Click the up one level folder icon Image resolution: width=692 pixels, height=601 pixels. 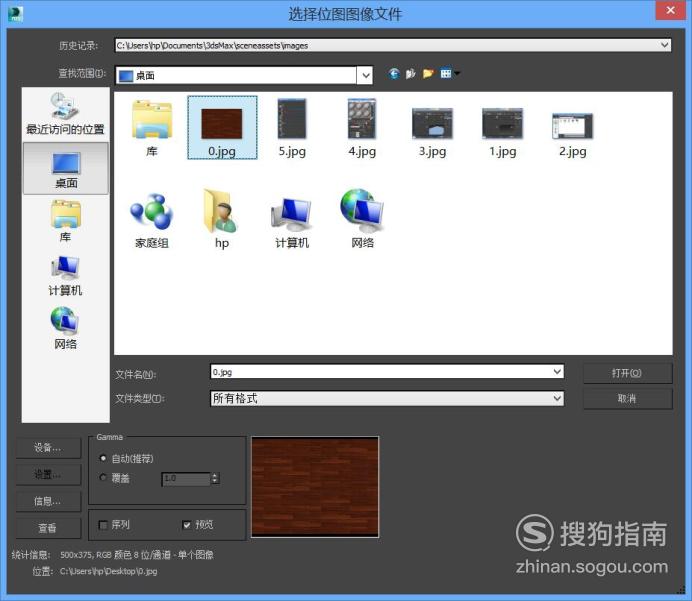[x=411, y=74]
